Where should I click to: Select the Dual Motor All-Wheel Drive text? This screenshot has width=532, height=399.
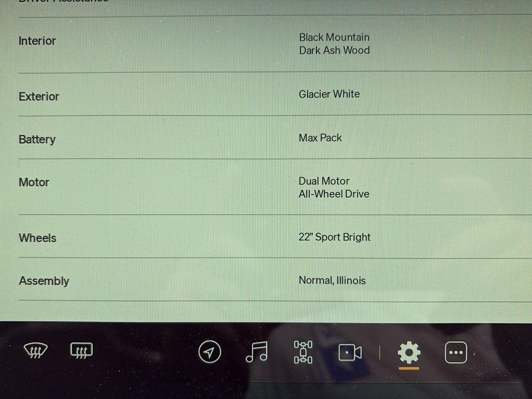coord(334,187)
